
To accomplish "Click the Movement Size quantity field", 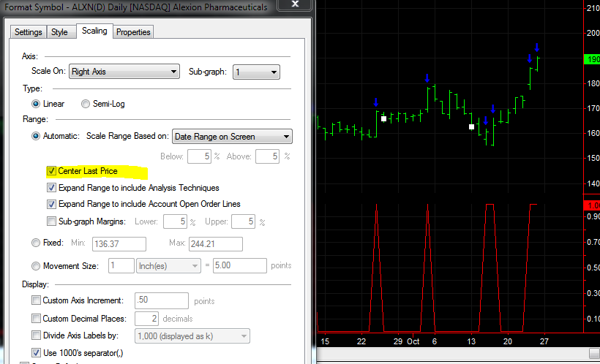I will (121, 265).
